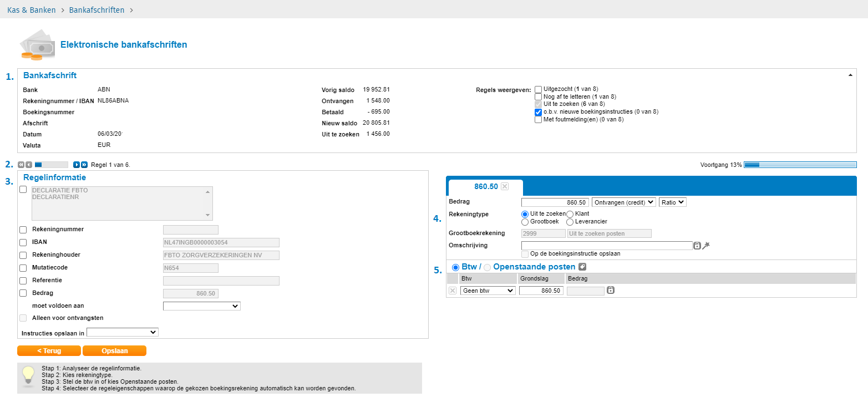Tick the IBAN rule checkbox
The width and height of the screenshot is (868, 397).
click(x=23, y=242)
